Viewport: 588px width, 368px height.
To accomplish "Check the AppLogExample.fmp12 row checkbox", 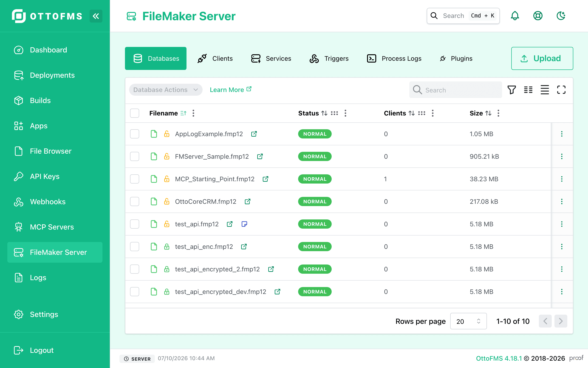I will pos(135,134).
